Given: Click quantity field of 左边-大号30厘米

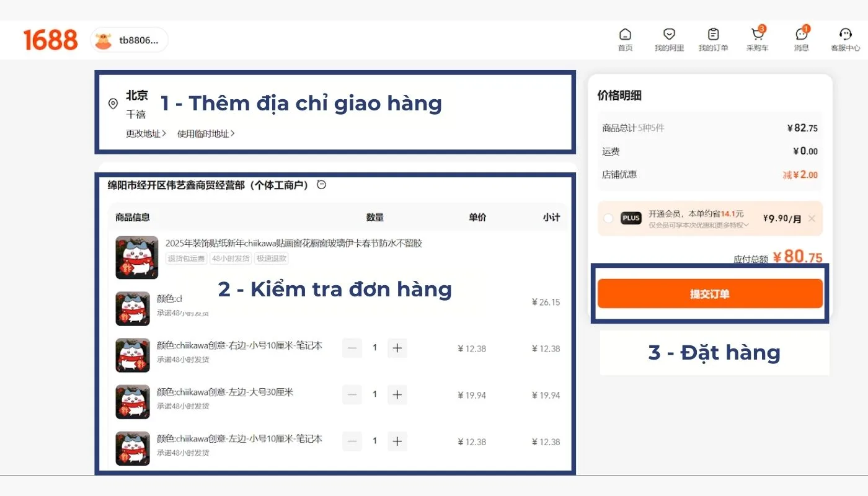Looking at the screenshot, I should click(x=374, y=394).
